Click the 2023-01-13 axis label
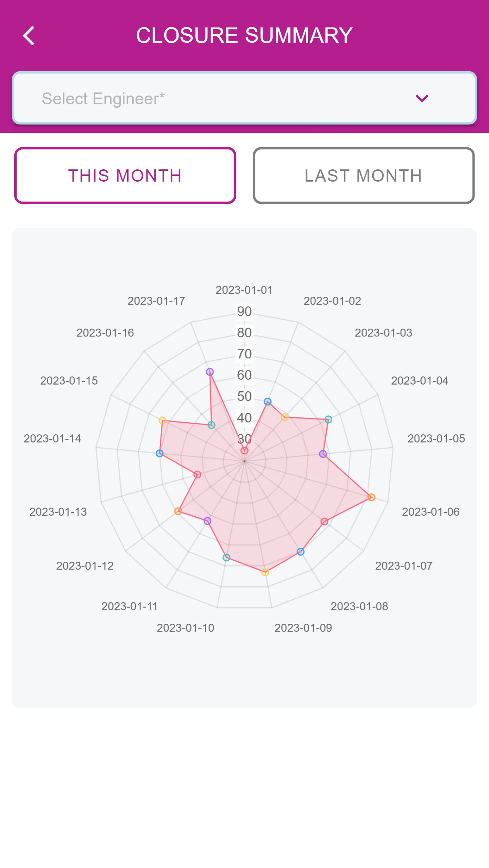 [x=58, y=512]
